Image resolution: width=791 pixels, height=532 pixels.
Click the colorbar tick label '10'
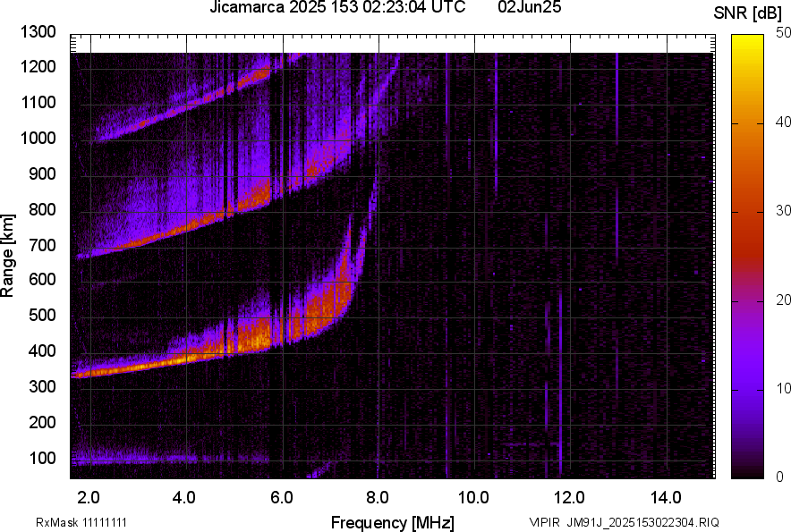(784, 388)
